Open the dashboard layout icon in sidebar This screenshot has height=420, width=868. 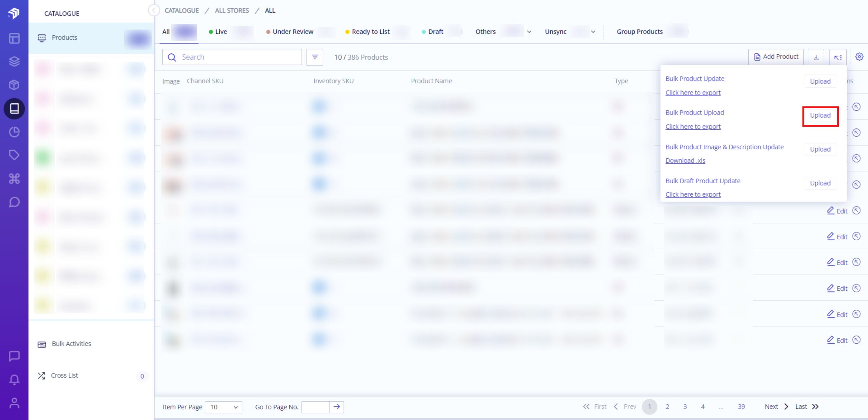pos(14,38)
